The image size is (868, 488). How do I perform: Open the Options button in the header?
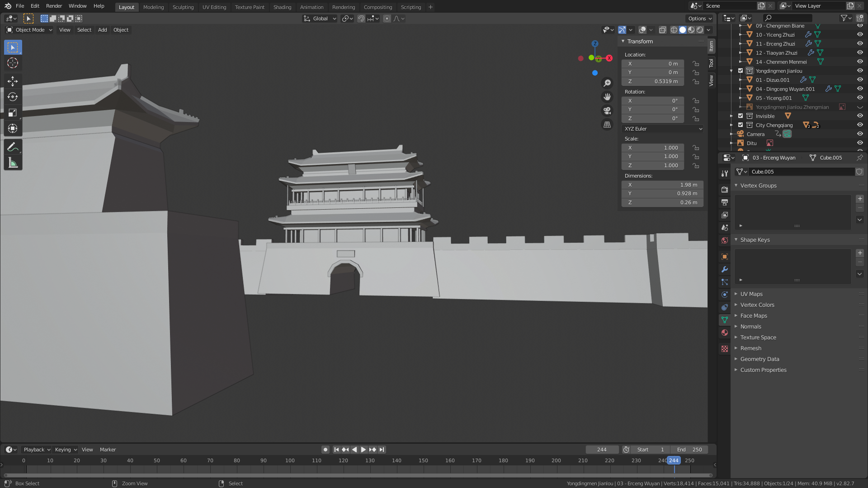[699, 19]
